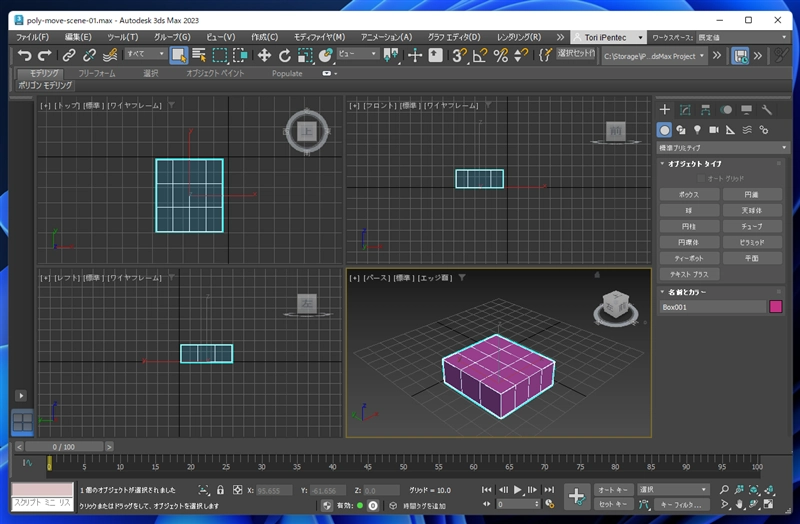Open レンダリング(R) menu
Screen dimensions: 800x524
click(519, 37)
